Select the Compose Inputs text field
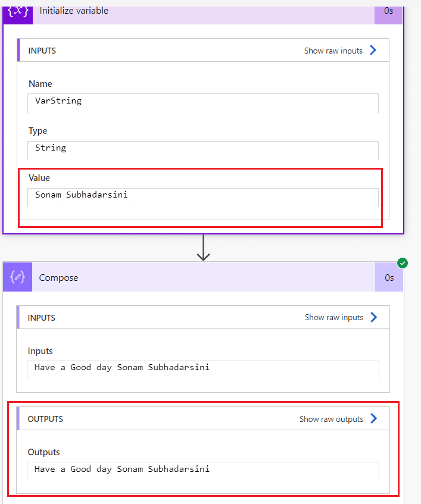This screenshot has width=421, height=504. [x=203, y=370]
